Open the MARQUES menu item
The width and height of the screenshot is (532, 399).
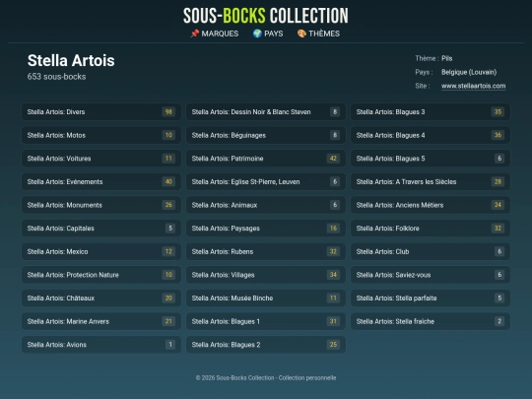[x=215, y=33]
